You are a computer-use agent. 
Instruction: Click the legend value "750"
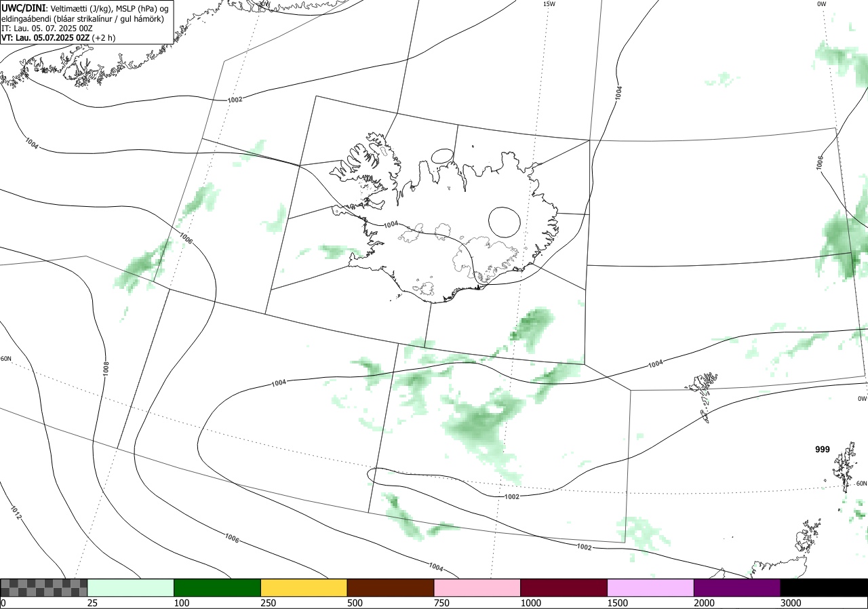coord(442,603)
